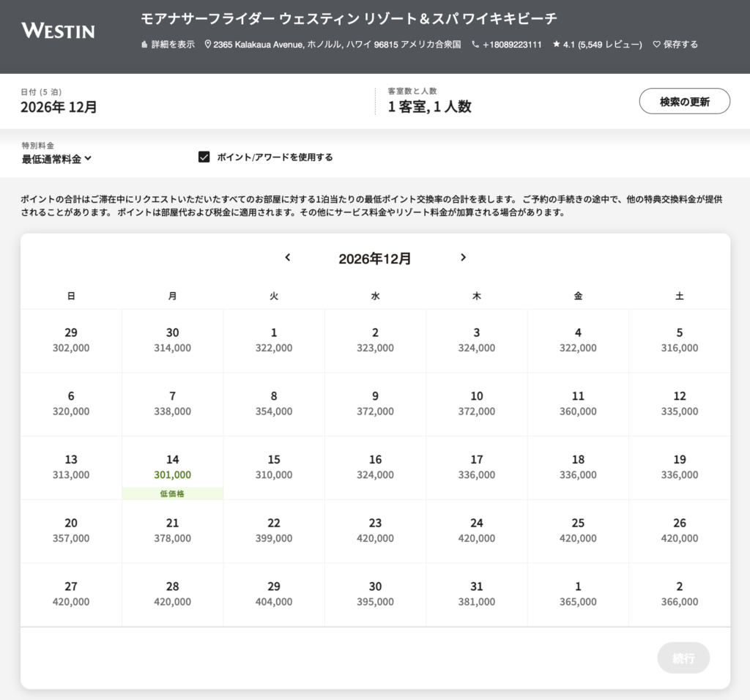Image resolution: width=750 pixels, height=700 pixels.
Task: Select December 4 with 322,000 points
Action: [578, 340]
